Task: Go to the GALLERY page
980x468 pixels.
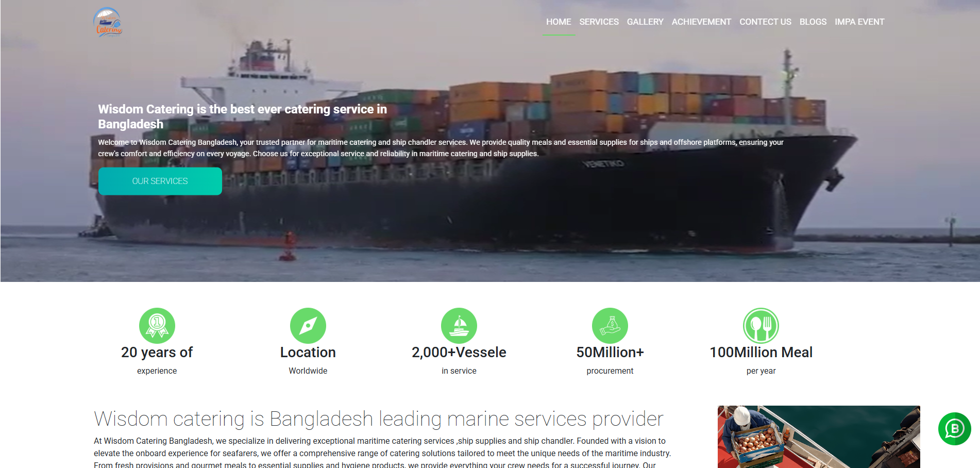Action: 645,22
